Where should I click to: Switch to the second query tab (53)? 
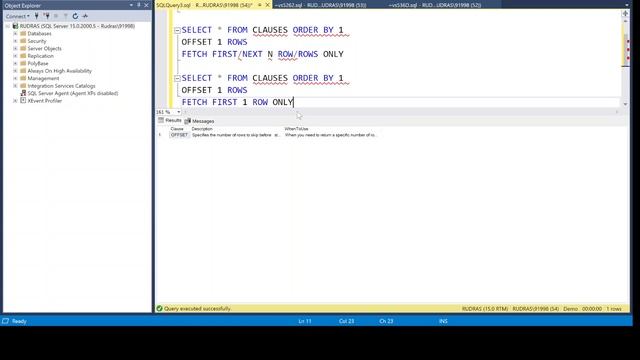click(x=320, y=5)
